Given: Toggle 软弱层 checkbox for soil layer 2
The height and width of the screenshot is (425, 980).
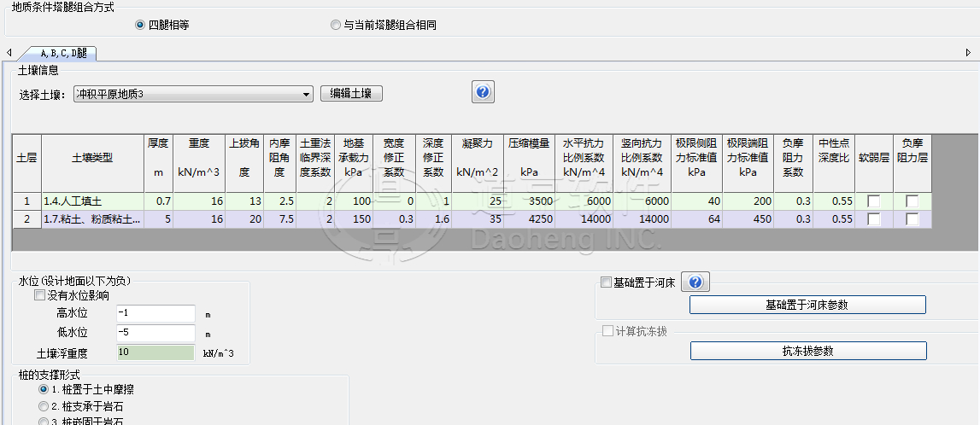Looking at the screenshot, I should [x=874, y=219].
